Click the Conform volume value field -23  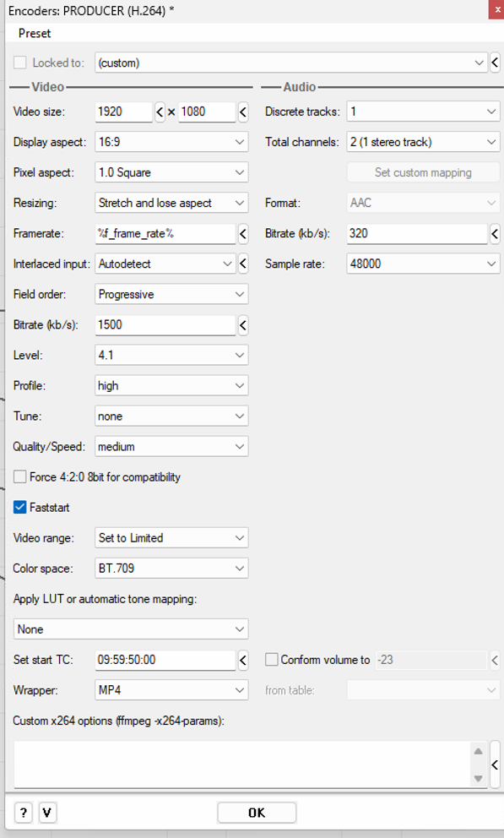point(431,660)
